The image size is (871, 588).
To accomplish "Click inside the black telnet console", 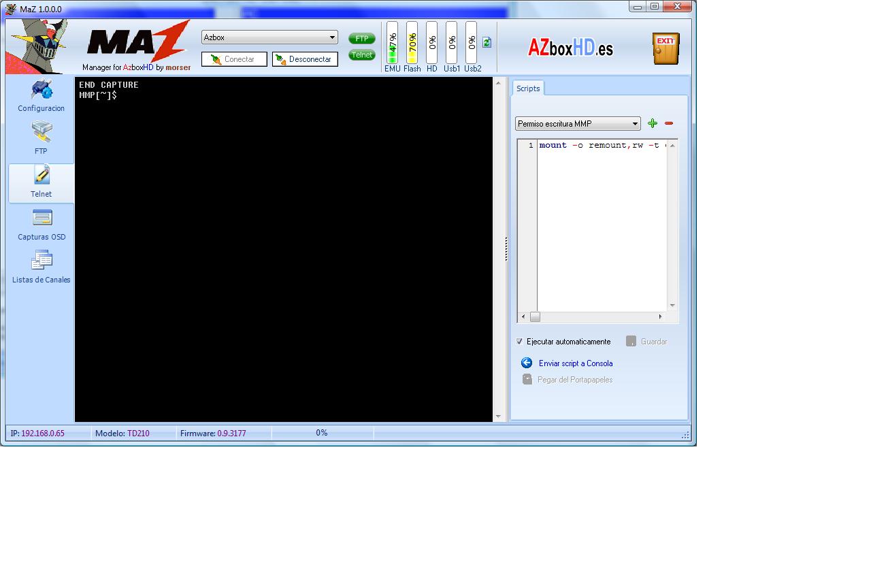I will (x=284, y=250).
